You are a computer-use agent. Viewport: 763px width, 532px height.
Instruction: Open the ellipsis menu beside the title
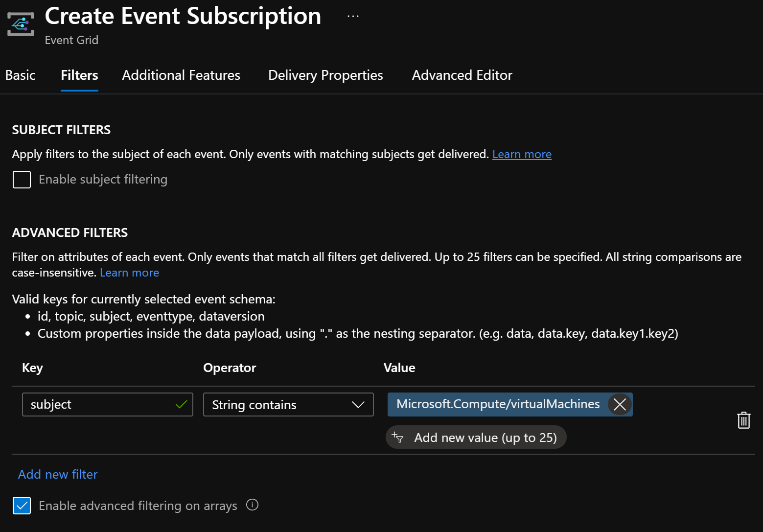click(x=352, y=15)
